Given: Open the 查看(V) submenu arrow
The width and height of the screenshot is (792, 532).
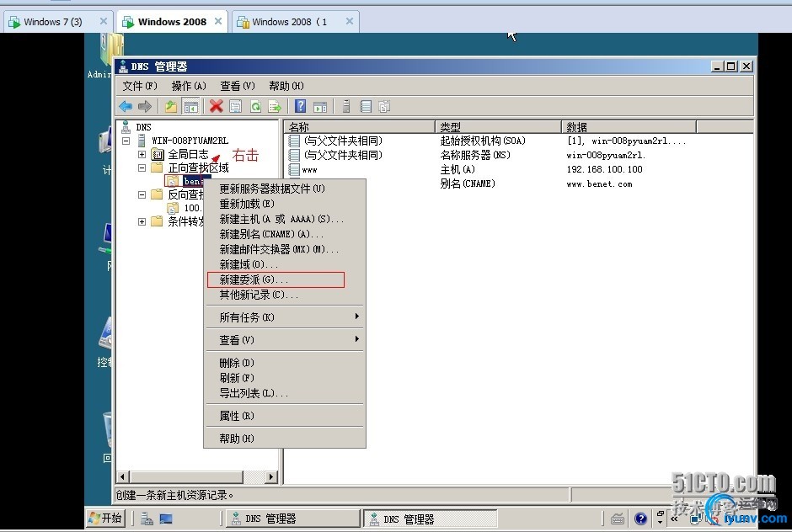Looking at the screenshot, I should tap(357, 339).
